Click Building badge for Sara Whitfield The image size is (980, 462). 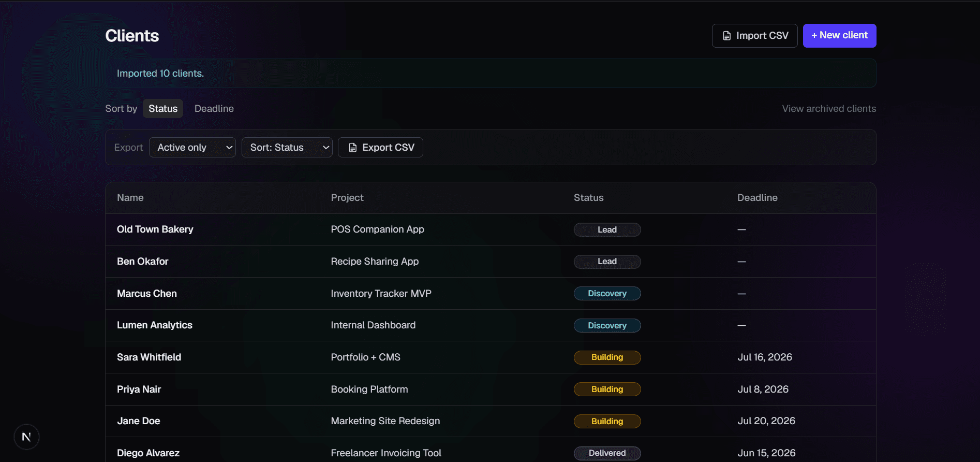(607, 357)
